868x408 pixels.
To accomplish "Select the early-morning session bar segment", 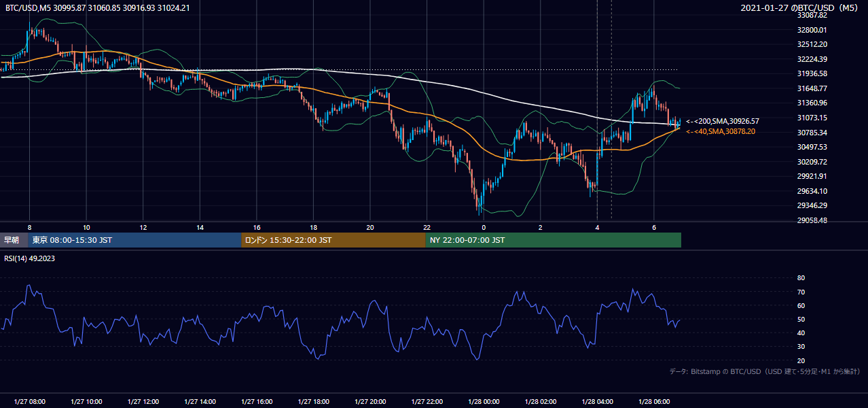I will (14, 240).
